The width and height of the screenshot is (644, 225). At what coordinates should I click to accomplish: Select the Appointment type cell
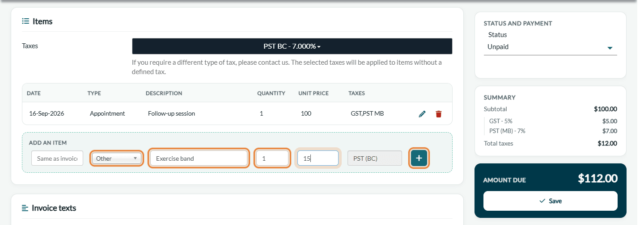tap(107, 113)
